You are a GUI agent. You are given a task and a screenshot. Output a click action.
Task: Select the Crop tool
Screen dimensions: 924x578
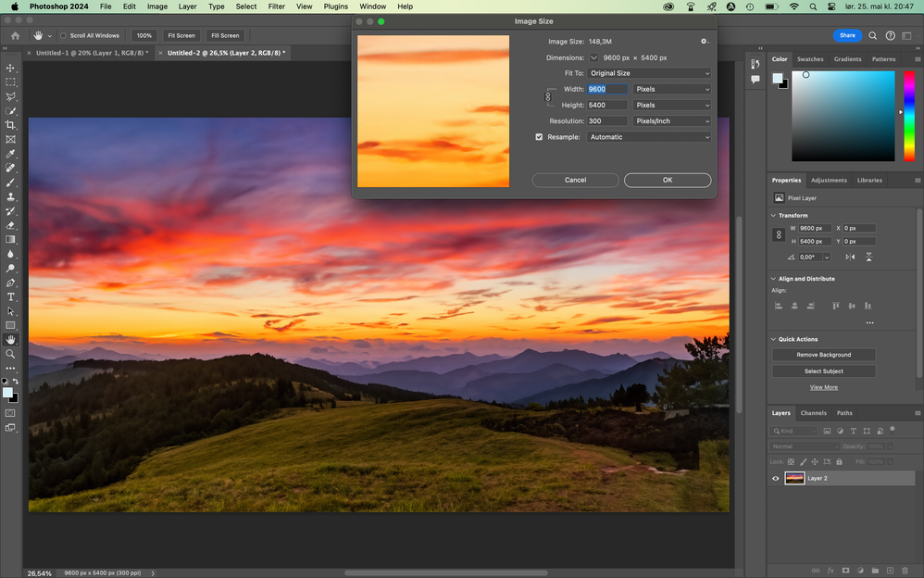point(10,125)
